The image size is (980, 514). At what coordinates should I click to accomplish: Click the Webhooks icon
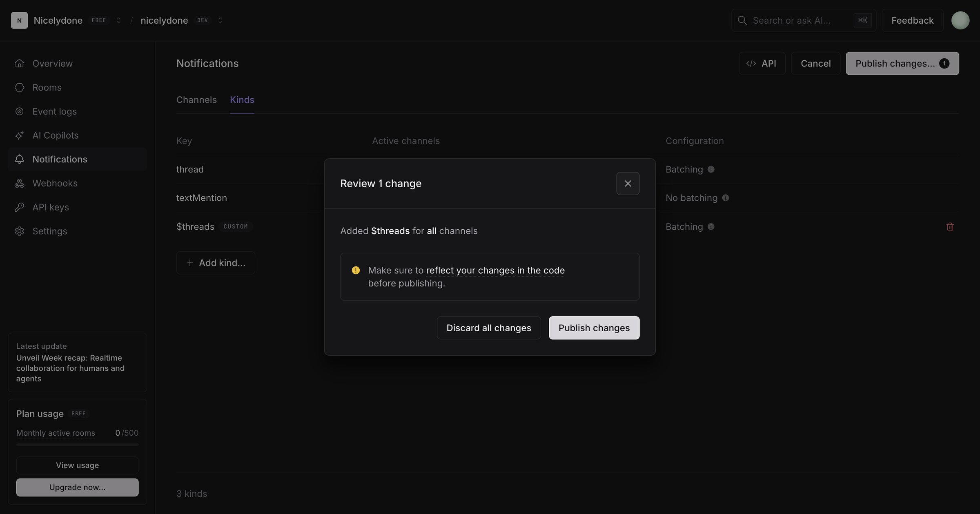(19, 183)
